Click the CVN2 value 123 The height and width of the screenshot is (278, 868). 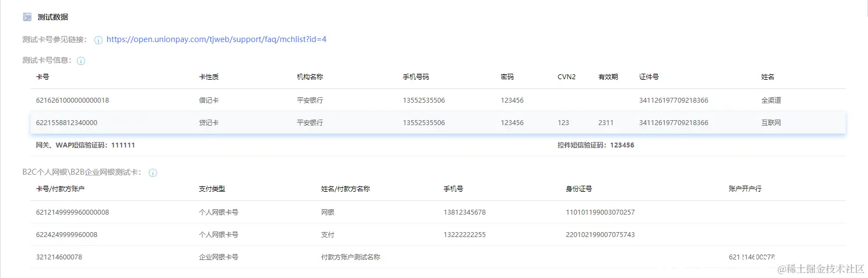point(563,123)
